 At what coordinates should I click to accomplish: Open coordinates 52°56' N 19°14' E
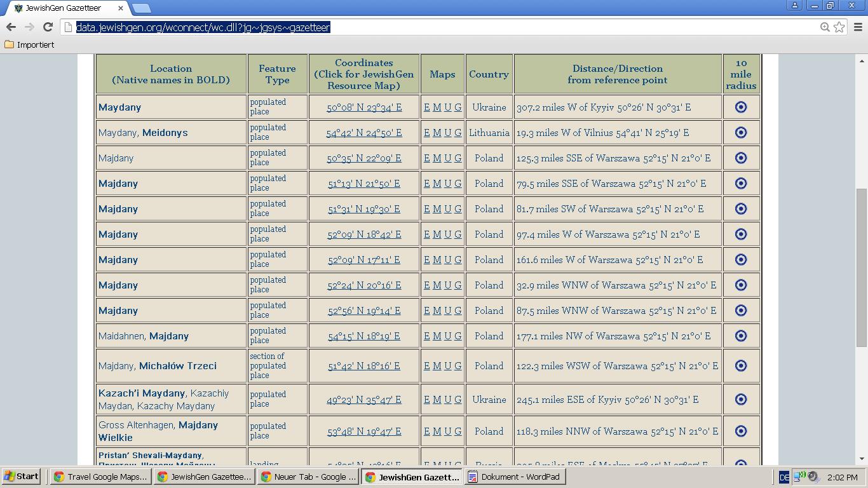pyautogui.click(x=364, y=311)
